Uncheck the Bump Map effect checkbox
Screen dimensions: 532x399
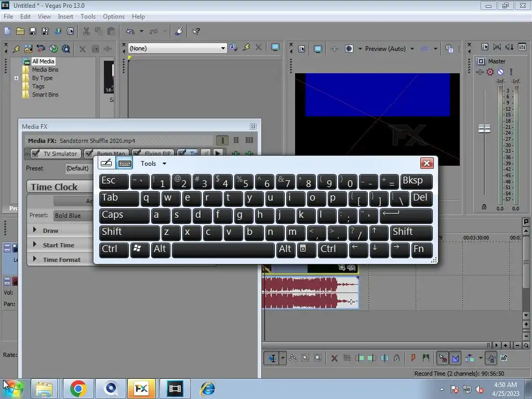tap(89, 153)
